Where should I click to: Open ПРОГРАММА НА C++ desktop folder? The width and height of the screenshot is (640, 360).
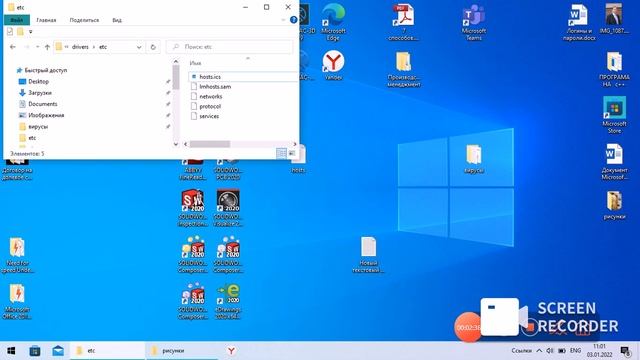point(614,69)
